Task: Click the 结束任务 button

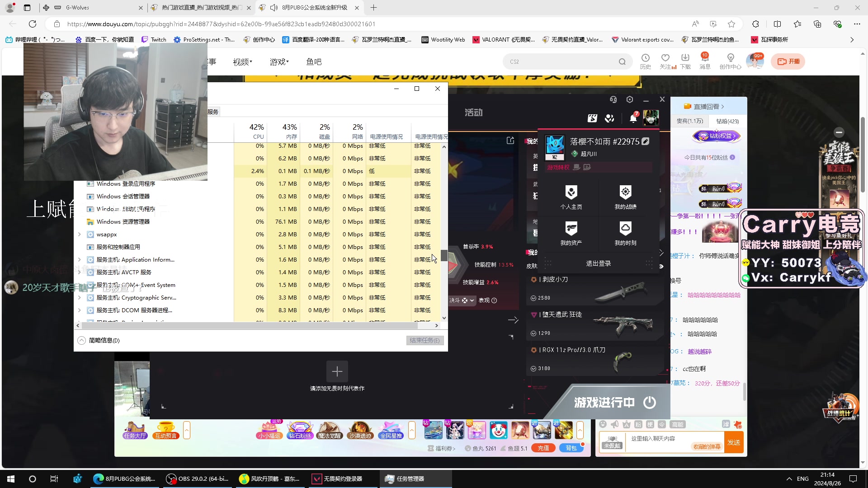Action: pos(425,340)
